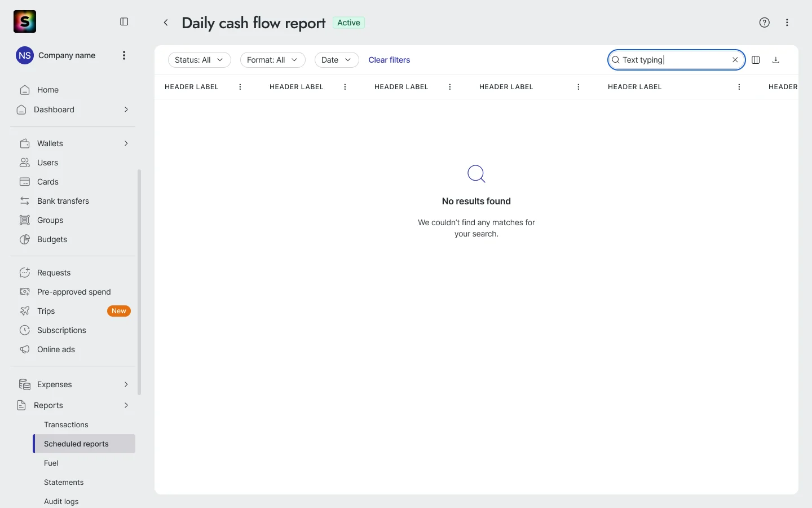Go back using the left arrow
The image size is (812, 508).
coord(166,23)
